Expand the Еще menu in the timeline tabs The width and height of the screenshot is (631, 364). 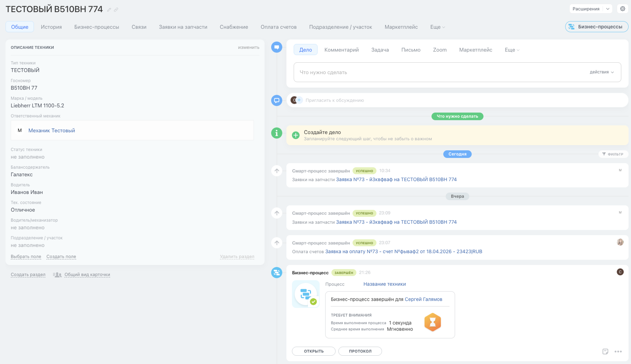click(512, 50)
